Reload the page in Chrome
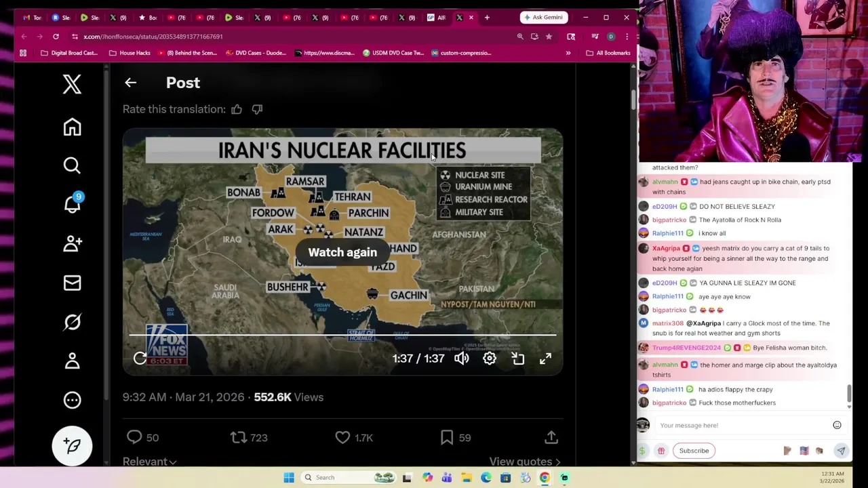This screenshot has width=868, height=488. pyautogui.click(x=56, y=37)
